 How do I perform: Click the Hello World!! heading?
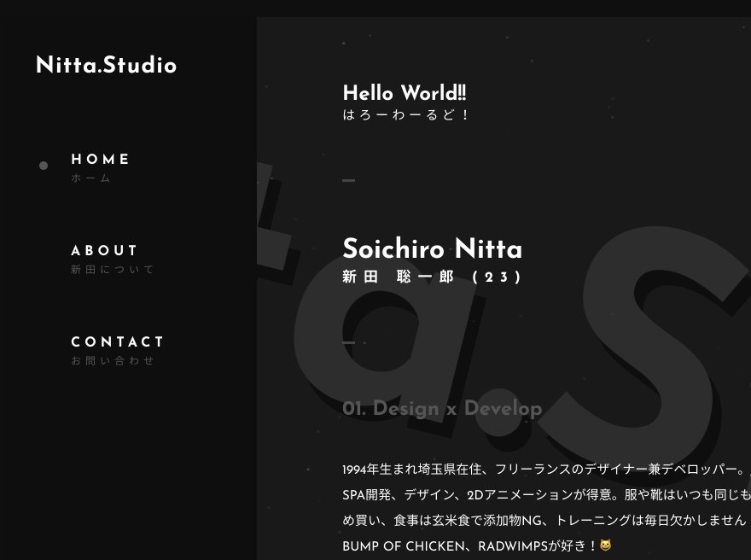click(405, 93)
